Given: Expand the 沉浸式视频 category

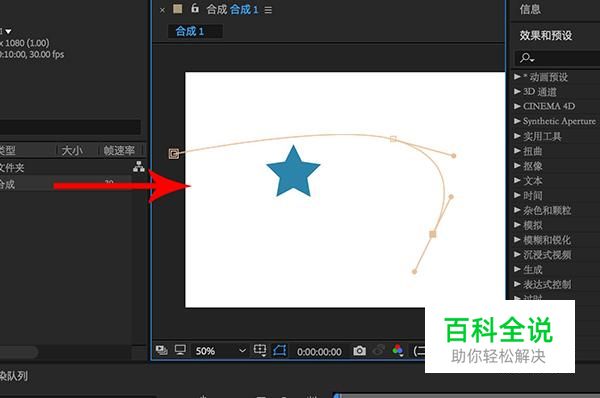Looking at the screenshot, I should click(517, 254).
